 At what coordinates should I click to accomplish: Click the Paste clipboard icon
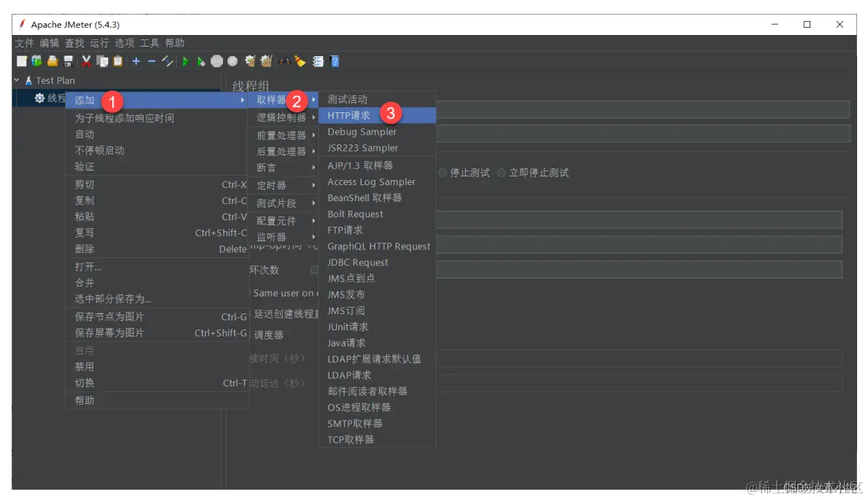(118, 61)
